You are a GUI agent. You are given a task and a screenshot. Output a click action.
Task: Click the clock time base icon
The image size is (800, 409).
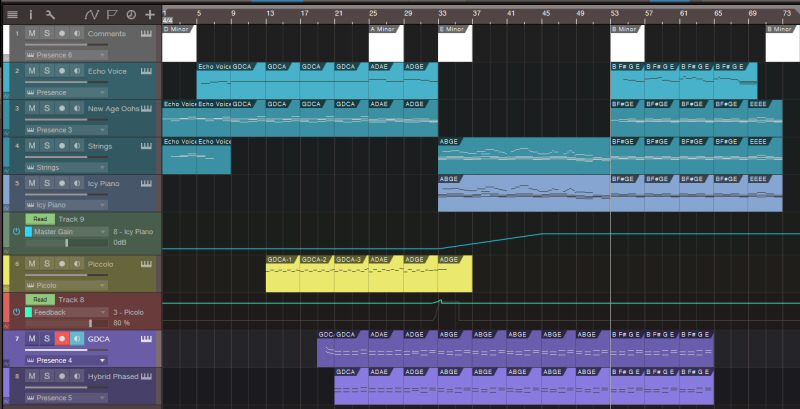coord(131,14)
